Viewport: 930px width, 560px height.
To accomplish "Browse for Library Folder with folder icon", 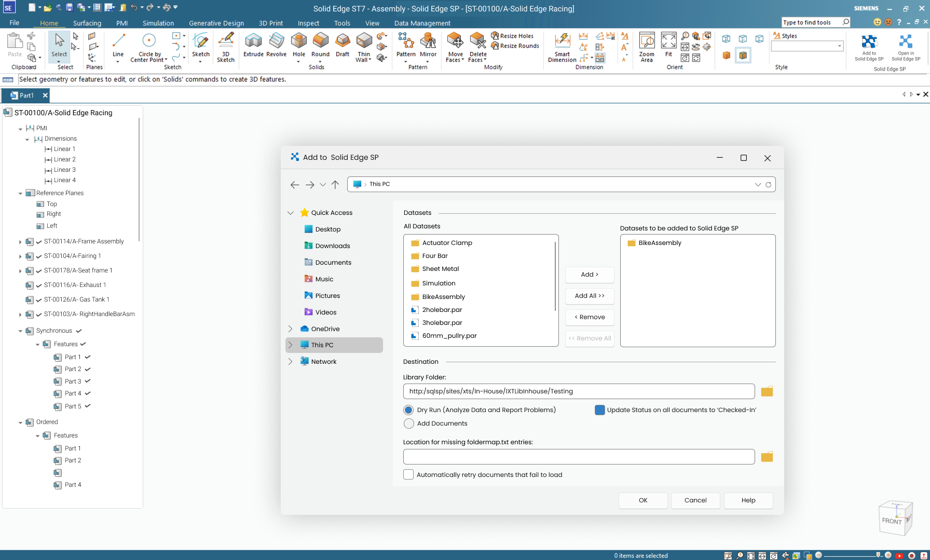I will pyautogui.click(x=767, y=391).
